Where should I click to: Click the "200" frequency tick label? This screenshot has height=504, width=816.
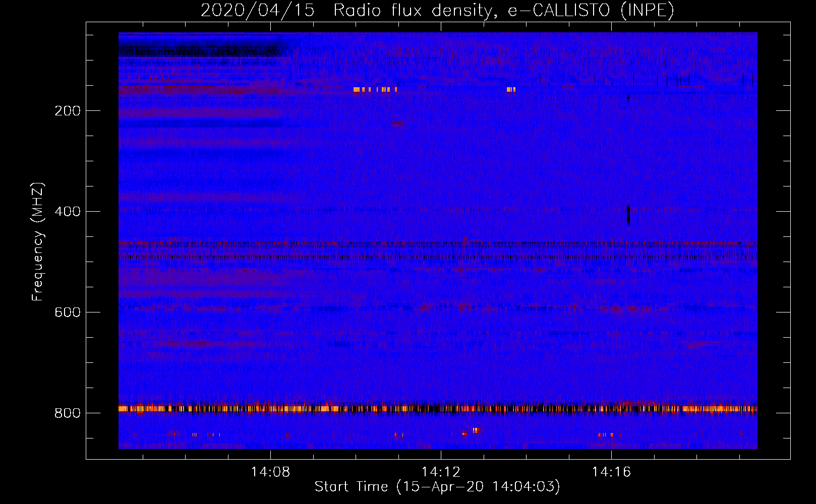tap(68, 111)
